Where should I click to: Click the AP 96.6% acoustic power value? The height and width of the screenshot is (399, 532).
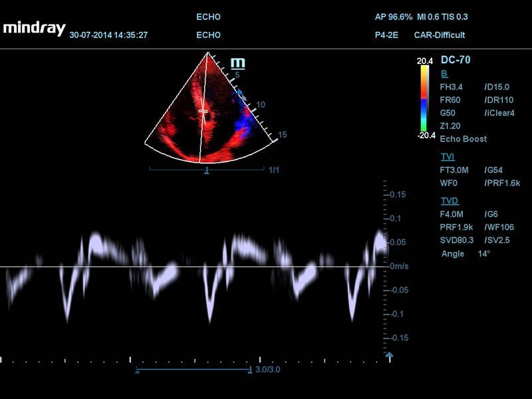click(394, 17)
